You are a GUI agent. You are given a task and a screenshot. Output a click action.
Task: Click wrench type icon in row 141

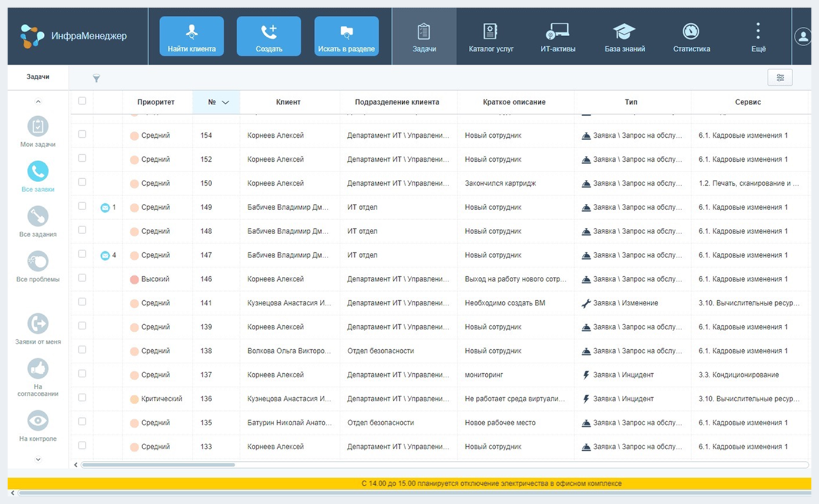click(x=586, y=303)
